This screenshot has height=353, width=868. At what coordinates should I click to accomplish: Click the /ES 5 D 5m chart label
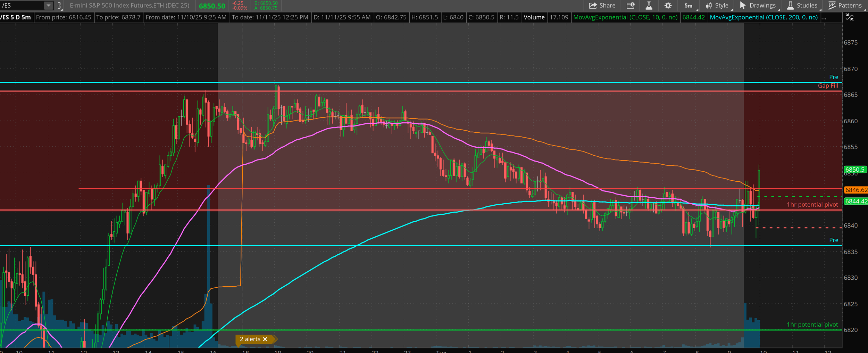tap(16, 17)
